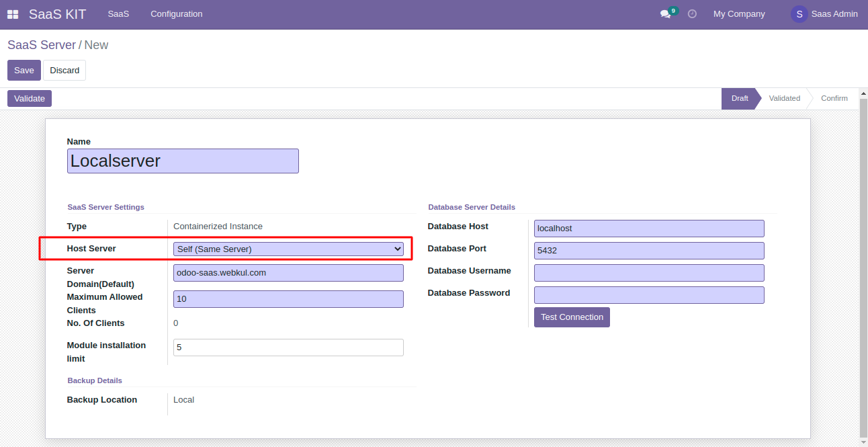Click the Database Server Details heading
Viewport: 868px width, 447px height.
(472, 207)
